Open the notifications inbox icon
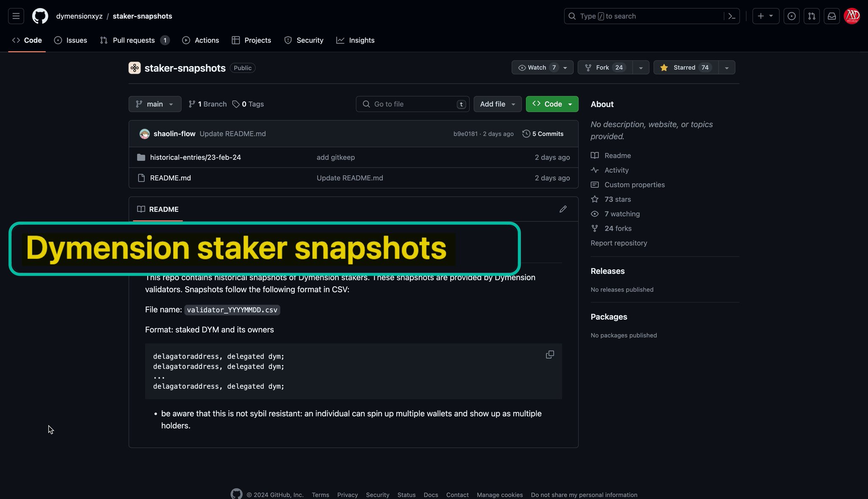Image resolution: width=868 pixels, height=499 pixels. point(832,16)
